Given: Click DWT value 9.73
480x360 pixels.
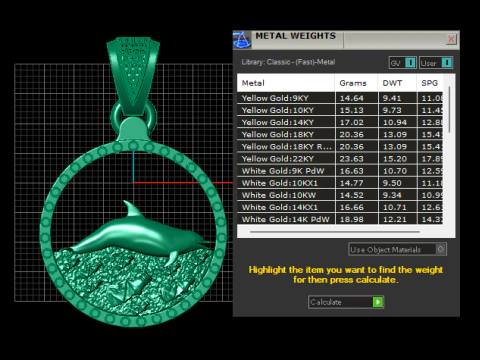Looking at the screenshot, I should pos(392,110).
